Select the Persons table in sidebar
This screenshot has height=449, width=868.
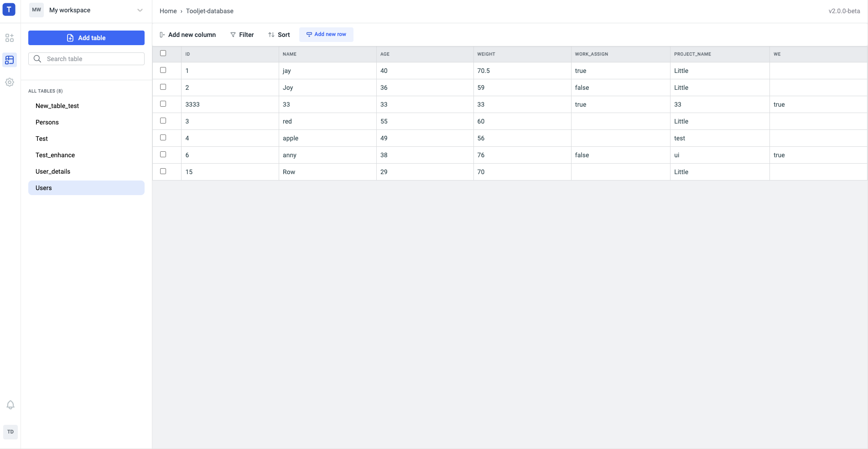(47, 122)
